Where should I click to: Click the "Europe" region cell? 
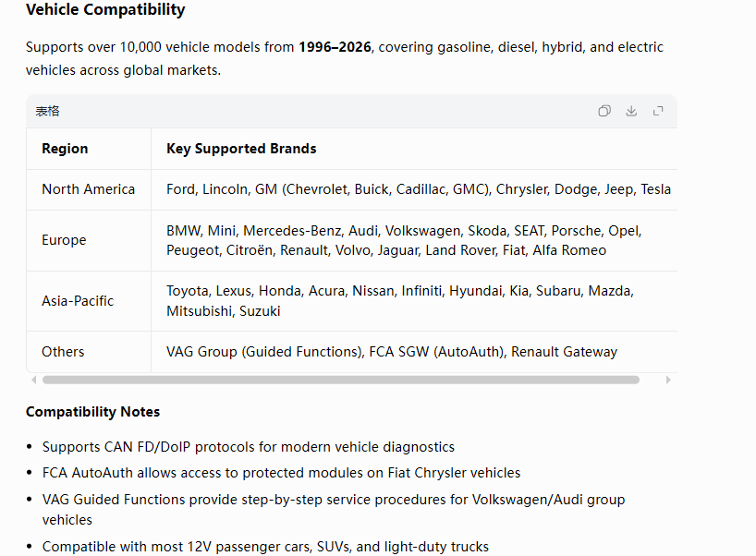(x=89, y=240)
